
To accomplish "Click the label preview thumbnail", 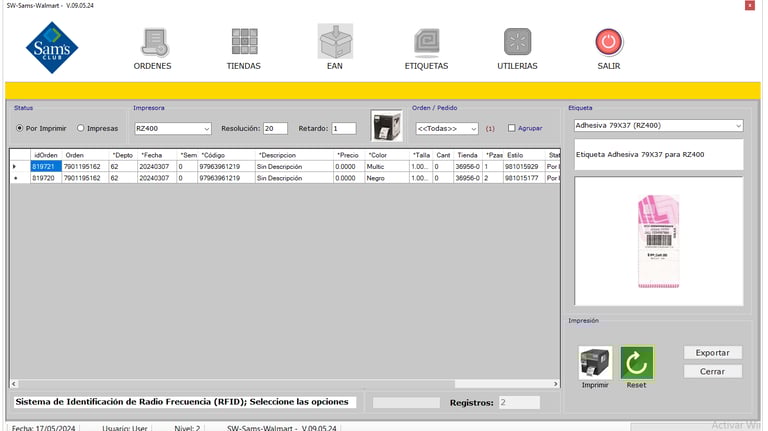I will 659,241.
